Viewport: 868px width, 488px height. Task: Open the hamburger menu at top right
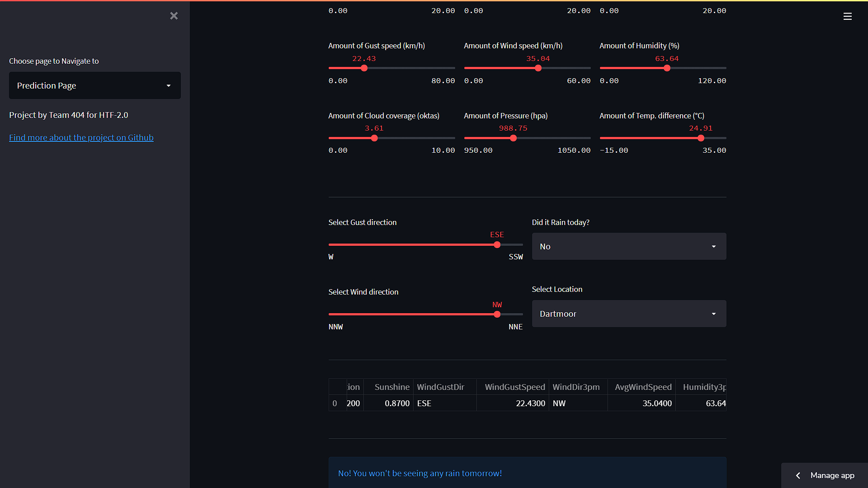(x=848, y=17)
